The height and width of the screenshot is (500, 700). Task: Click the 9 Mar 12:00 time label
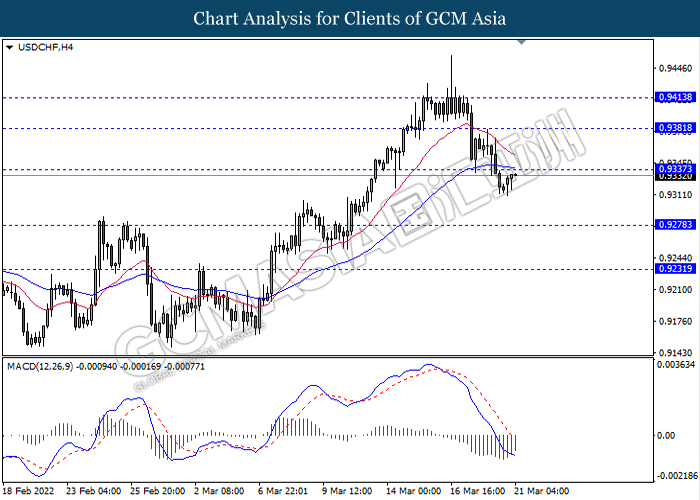347,491
